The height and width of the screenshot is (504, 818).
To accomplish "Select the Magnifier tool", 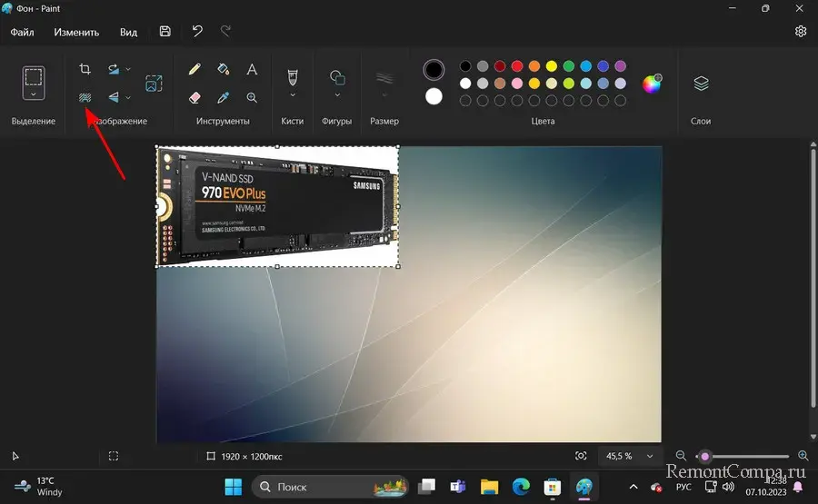I will pos(252,97).
